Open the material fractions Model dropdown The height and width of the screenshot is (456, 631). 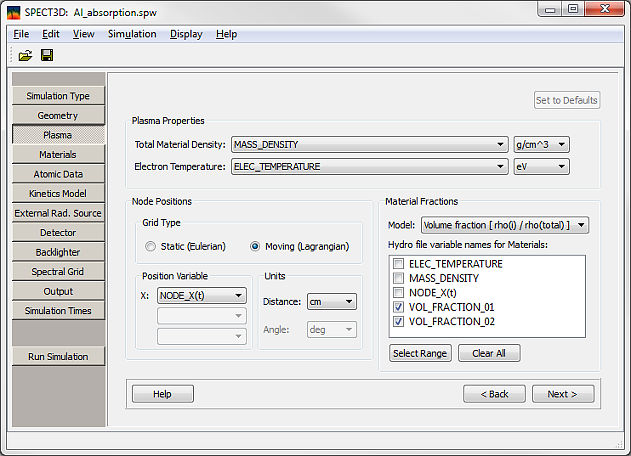504,225
